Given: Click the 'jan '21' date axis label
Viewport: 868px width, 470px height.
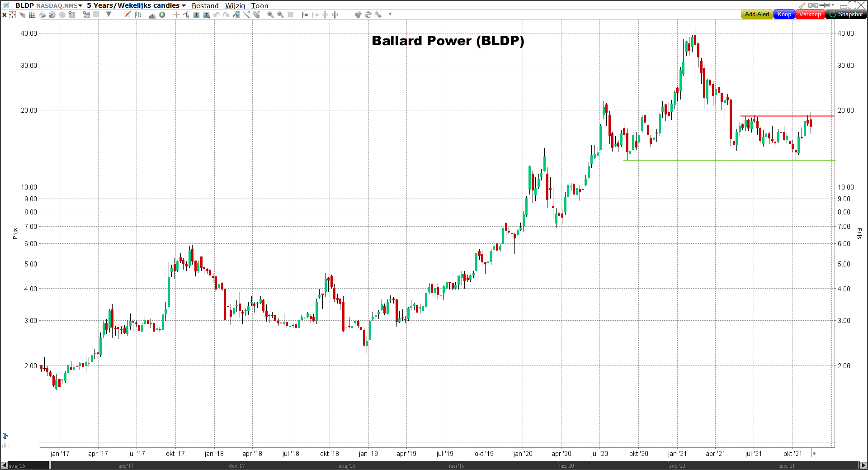Looking at the screenshot, I should click(x=677, y=453).
